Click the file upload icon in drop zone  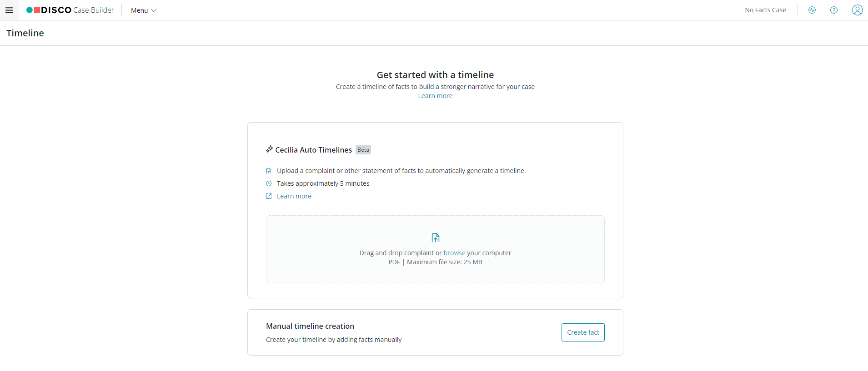click(x=436, y=237)
